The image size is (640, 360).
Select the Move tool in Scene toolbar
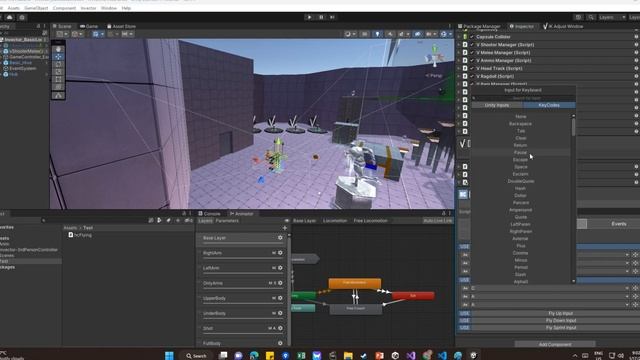pyautogui.click(x=58, y=56)
